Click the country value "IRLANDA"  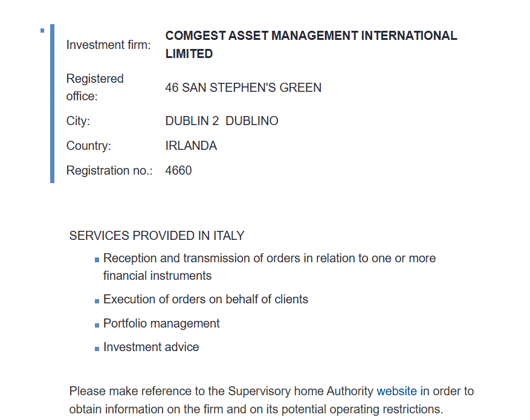point(191,146)
